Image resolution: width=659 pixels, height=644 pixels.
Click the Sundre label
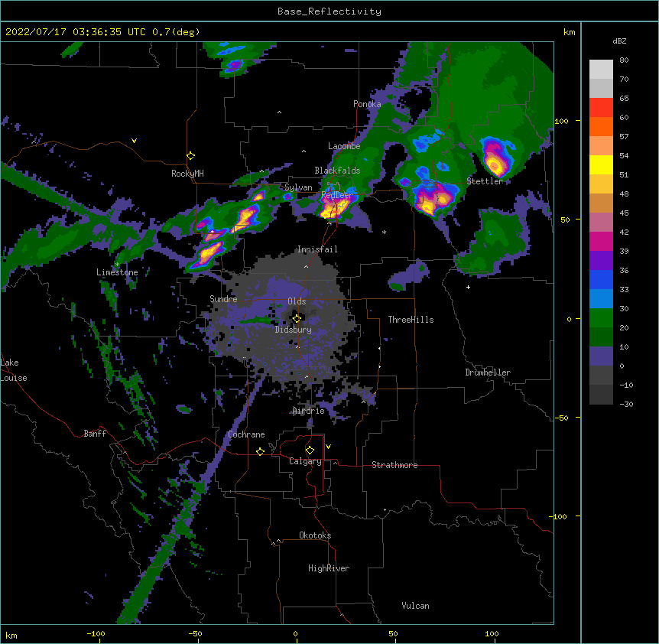pos(223,299)
